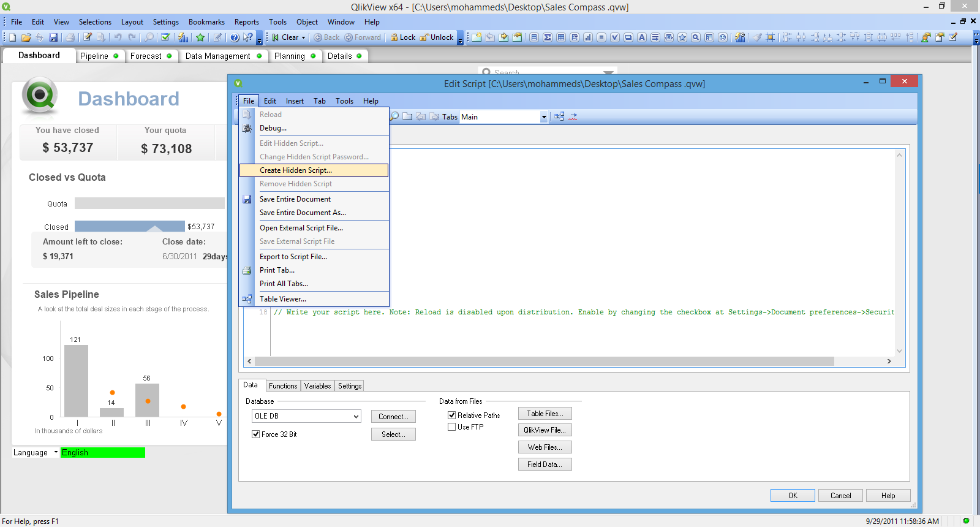Click the green star Add Bookmark icon
The image size is (980, 527).
pyautogui.click(x=200, y=37)
